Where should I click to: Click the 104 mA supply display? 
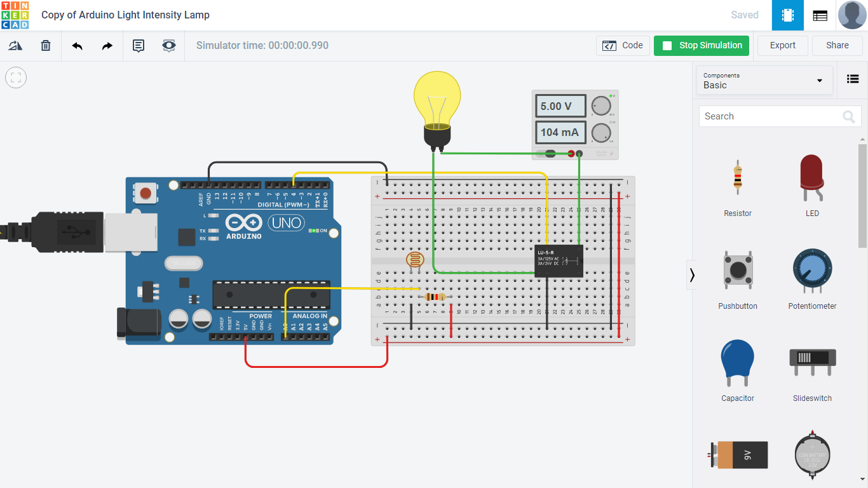(560, 132)
